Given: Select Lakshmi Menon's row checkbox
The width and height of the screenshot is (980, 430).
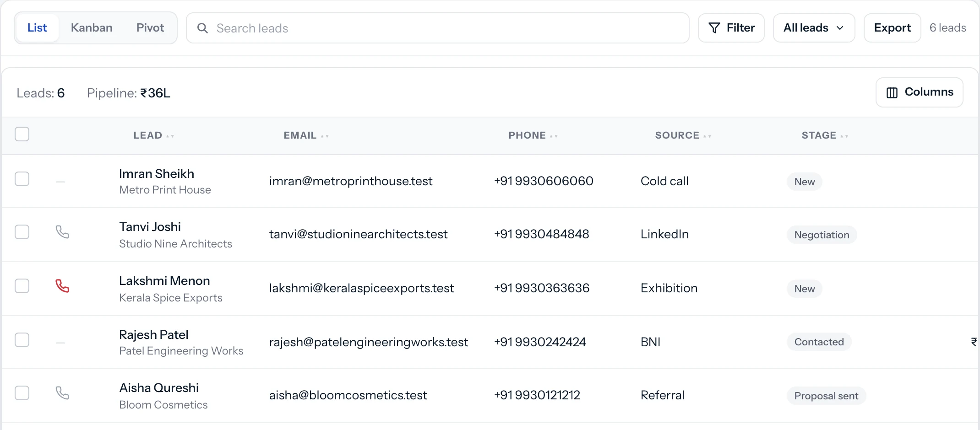Looking at the screenshot, I should [x=22, y=286].
